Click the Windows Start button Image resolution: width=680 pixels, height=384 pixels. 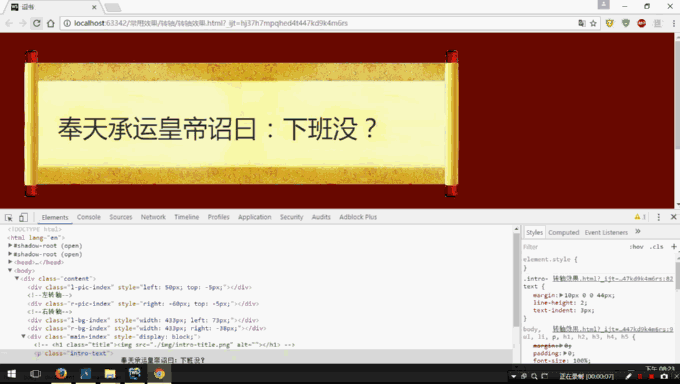[x=12, y=374]
